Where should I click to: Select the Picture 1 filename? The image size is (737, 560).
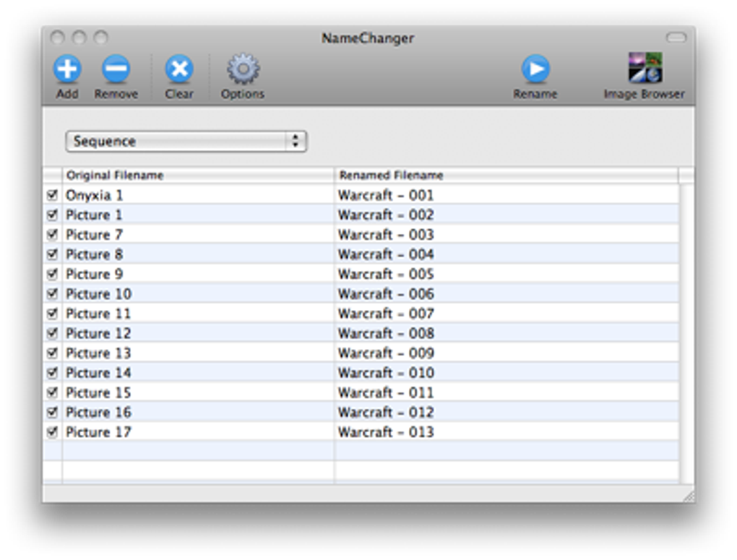tap(94, 215)
